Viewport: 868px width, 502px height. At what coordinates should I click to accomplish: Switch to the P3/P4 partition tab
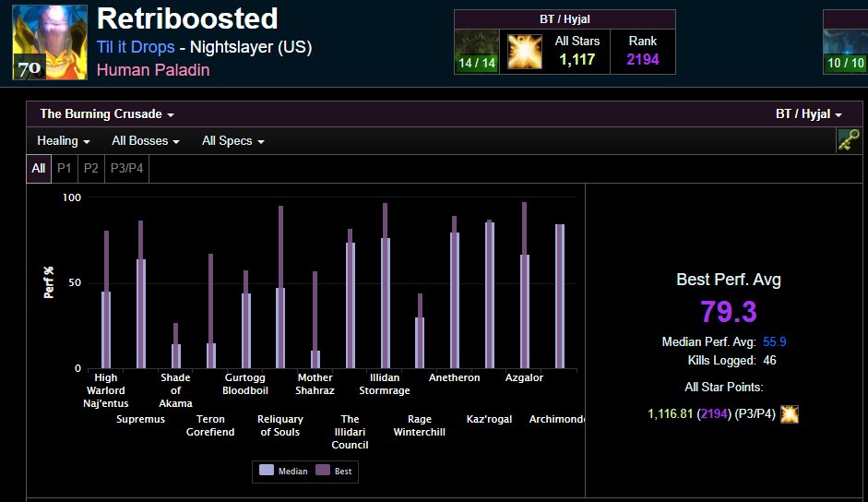click(x=126, y=169)
